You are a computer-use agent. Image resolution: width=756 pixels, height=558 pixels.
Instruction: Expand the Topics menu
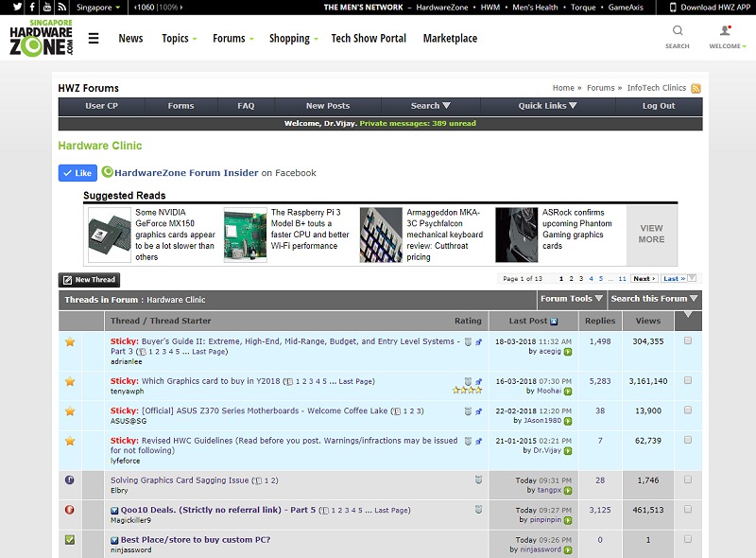(180, 38)
